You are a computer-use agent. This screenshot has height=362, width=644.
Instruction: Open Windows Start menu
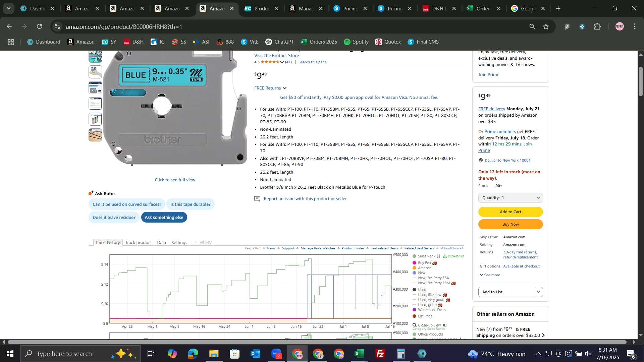[x=10, y=354]
